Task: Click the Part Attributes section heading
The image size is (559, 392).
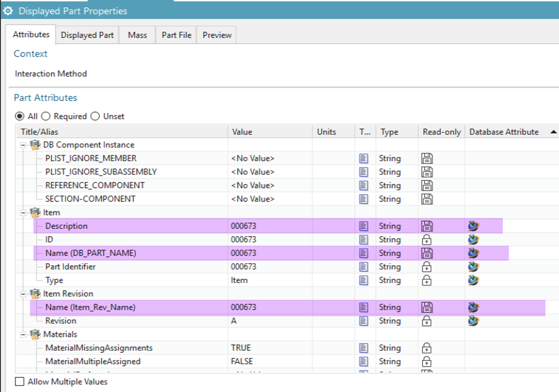Action: tap(45, 98)
